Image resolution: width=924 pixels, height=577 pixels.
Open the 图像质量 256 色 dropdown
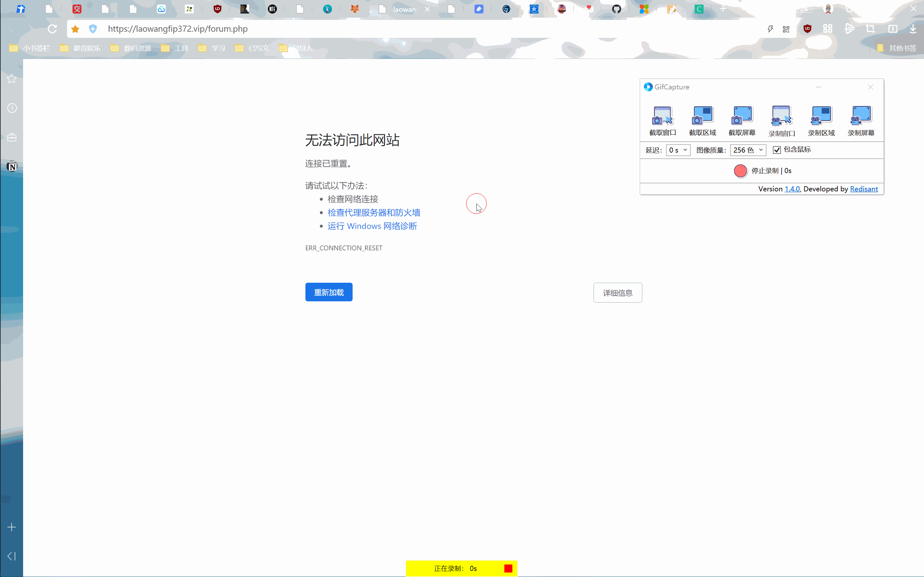coord(748,150)
